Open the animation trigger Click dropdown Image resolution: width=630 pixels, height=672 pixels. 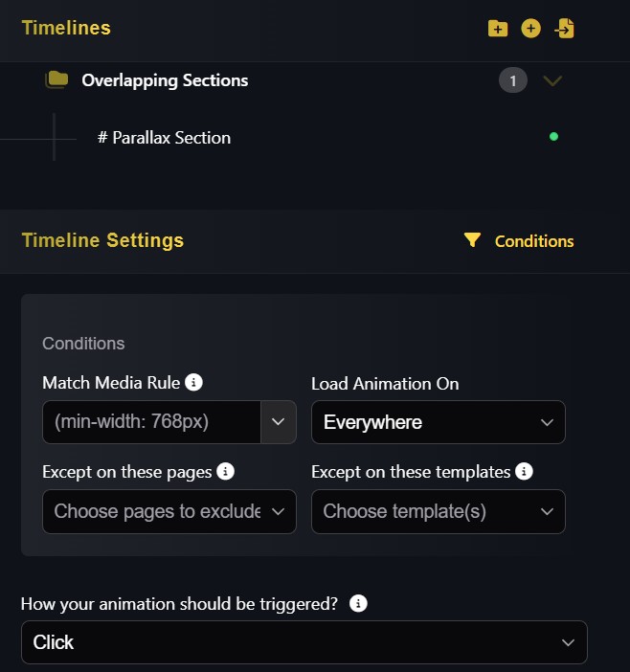click(304, 642)
